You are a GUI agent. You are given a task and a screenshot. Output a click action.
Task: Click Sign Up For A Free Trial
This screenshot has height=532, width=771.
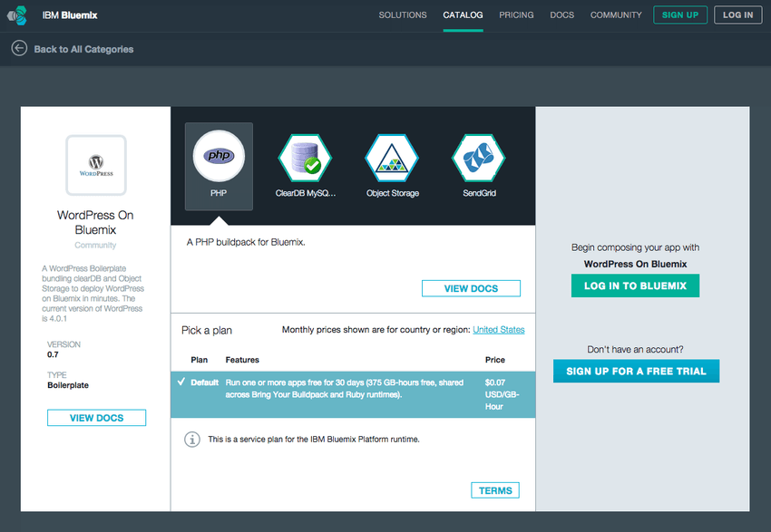click(x=636, y=371)
